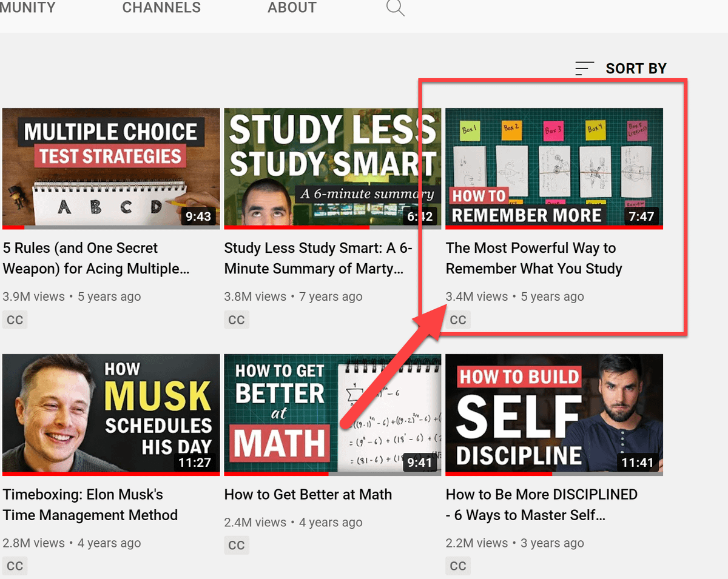This screenshot has width=728, height=579.
Task: Click CC badge under Study Less Study Smart
Action: point(236,320)
